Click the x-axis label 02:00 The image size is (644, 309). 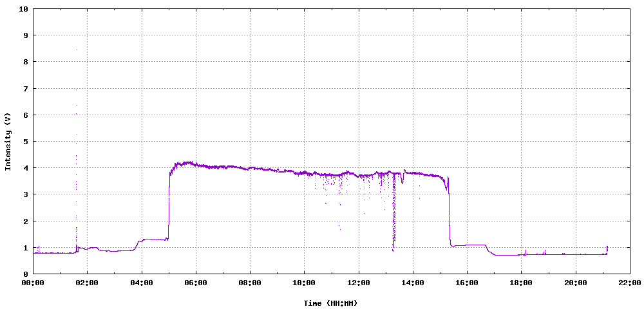click(x=88, y=283)
